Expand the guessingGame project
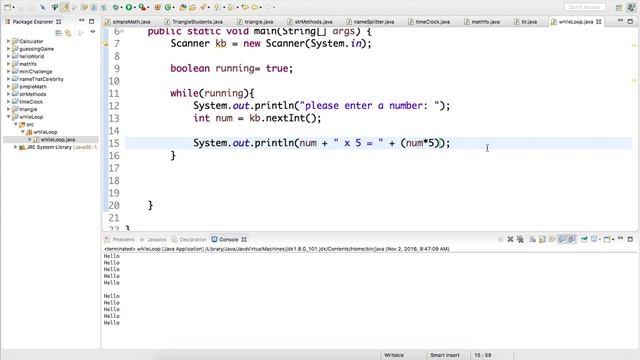640x360 pixels. coord(9,49)
